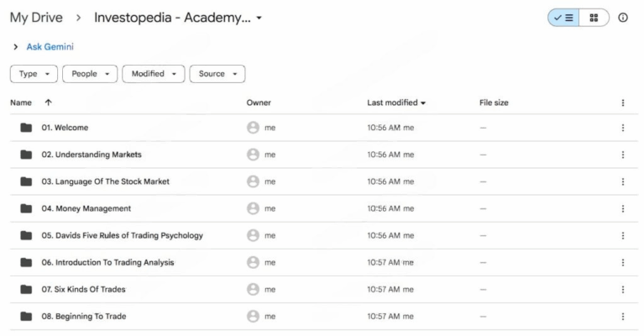
Task: Open column options three-dot menu in header
Action: (623, 102)
